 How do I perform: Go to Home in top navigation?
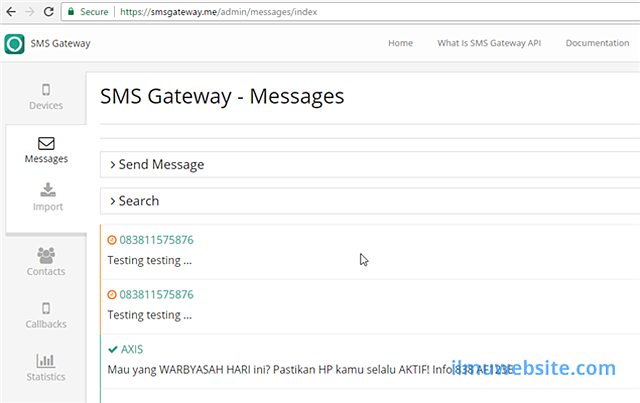pos(400,43)
